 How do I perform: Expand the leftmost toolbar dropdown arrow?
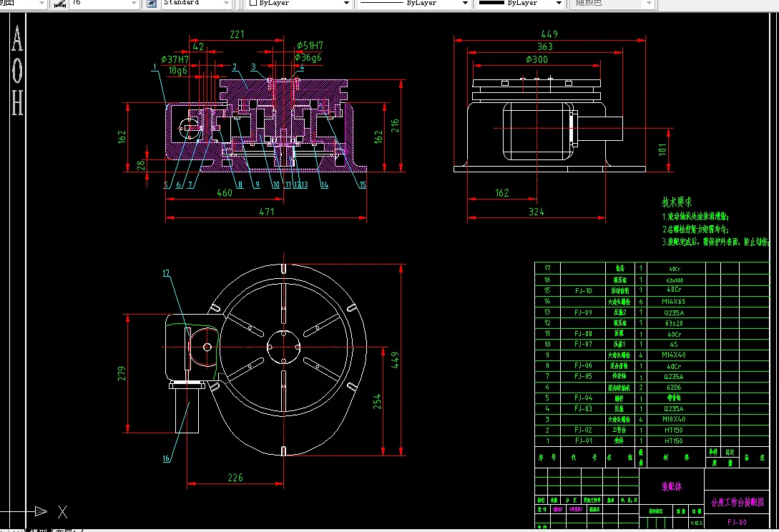pos(41,4)
